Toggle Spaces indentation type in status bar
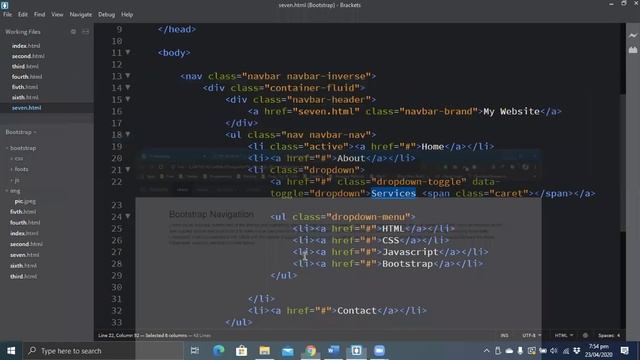The width and height of the screenshot is (640, 360). coord(606,336)
